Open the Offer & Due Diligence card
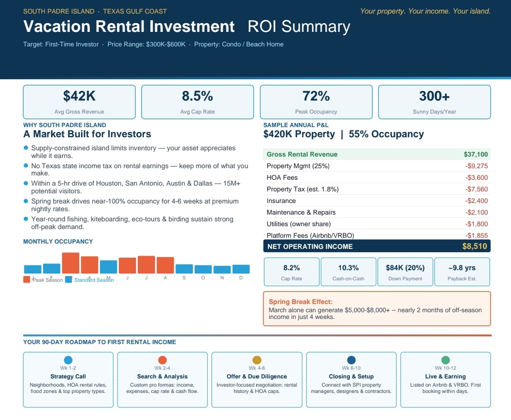 click(x=257, y=379)
